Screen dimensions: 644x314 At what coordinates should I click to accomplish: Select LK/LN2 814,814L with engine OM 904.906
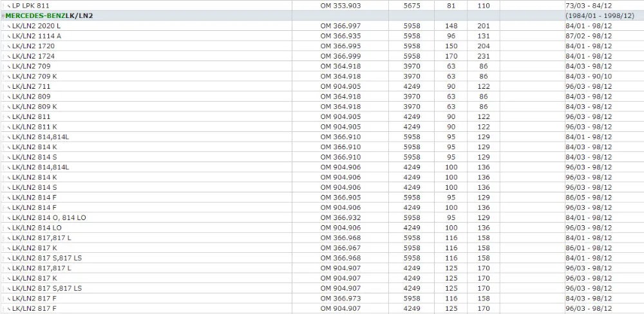(40, 167)
